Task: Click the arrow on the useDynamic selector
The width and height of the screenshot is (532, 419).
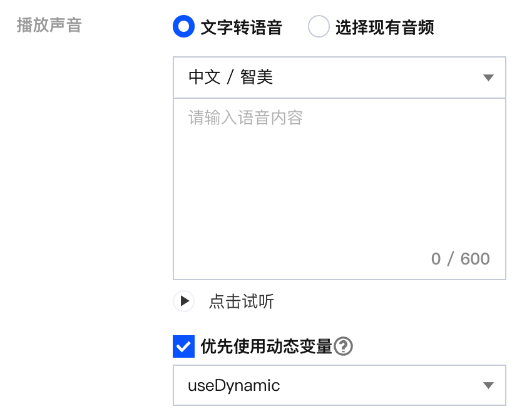Action: pos(489,386)
